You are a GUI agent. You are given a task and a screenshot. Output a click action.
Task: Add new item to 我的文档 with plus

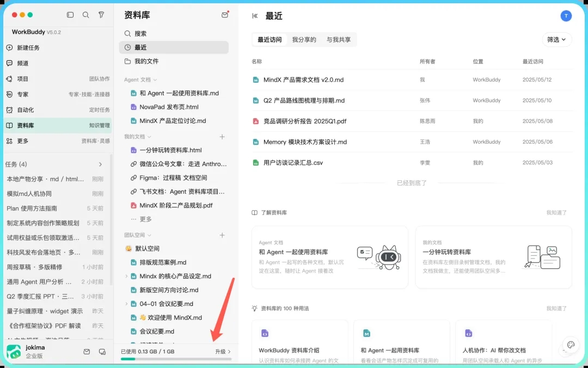point(222,137)
